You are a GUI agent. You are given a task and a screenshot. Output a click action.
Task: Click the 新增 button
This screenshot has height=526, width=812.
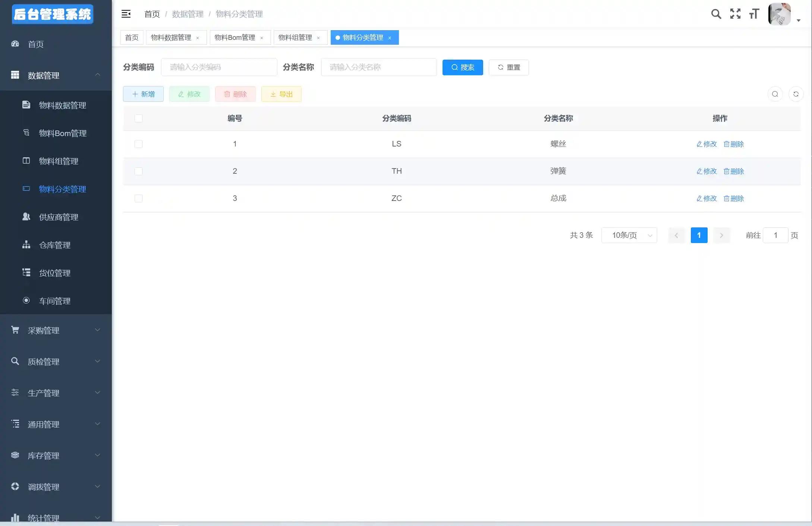[x=143, y=94]
